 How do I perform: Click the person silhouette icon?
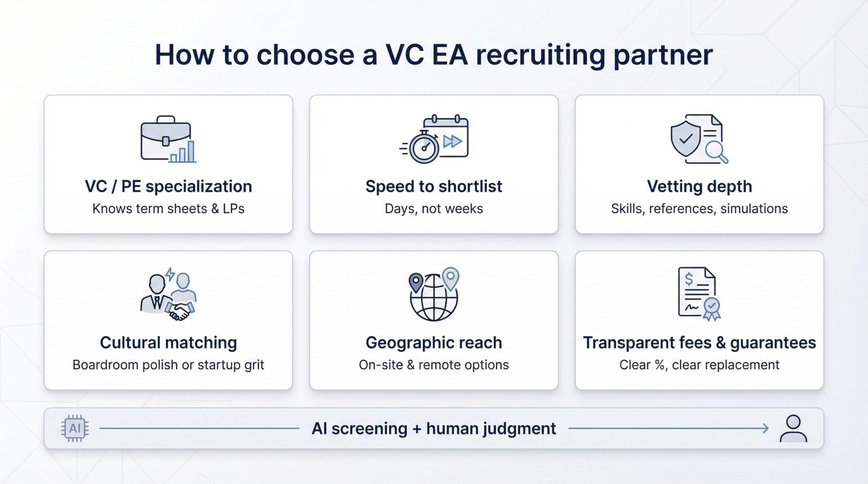pos(793,428)
